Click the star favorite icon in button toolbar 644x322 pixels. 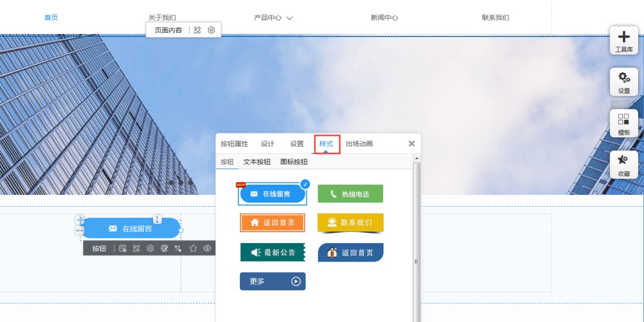pyautogui.click(x=193, y=248)
